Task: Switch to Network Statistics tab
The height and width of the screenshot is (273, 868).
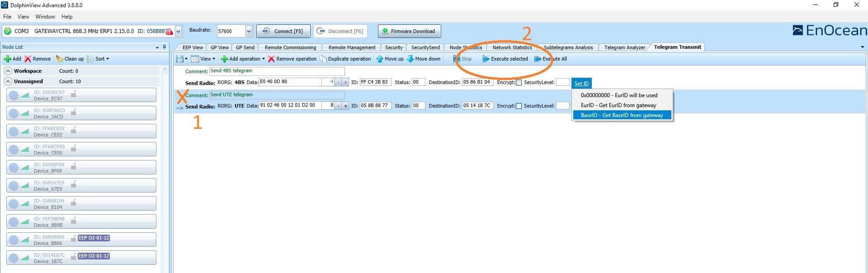Action: 512,47
